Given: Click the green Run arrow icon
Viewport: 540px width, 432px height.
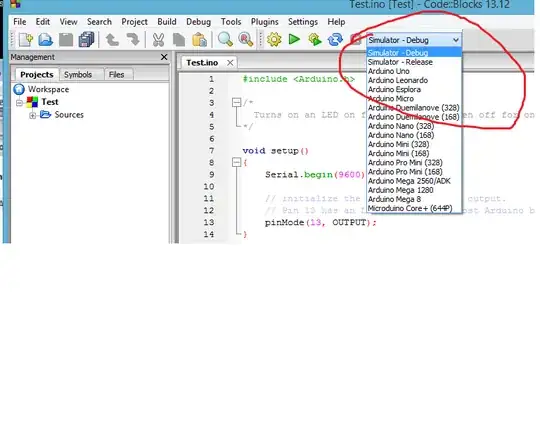Looking at the screenshot, I should (294, 40).
